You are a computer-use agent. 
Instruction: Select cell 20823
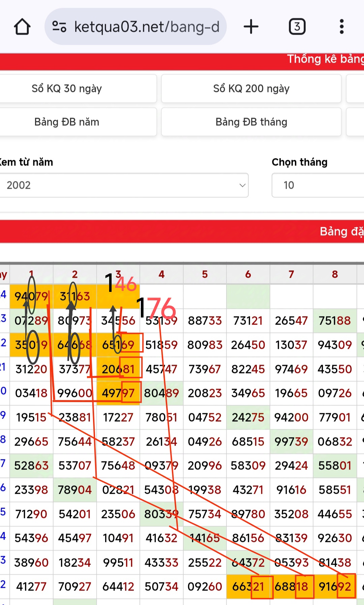coord(205,393)
